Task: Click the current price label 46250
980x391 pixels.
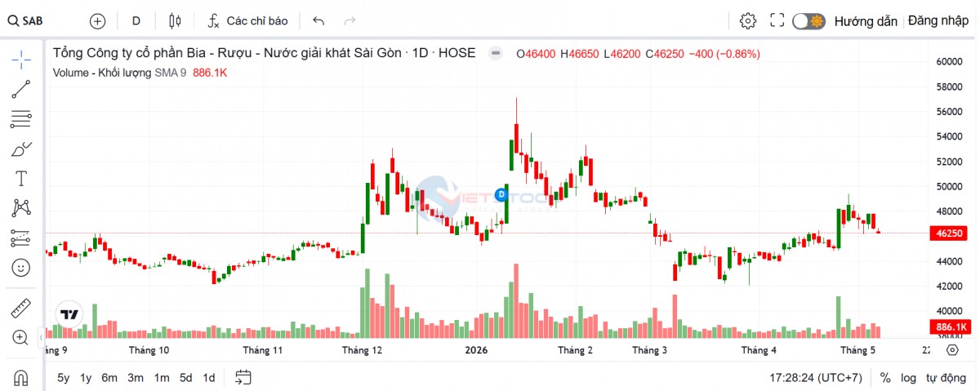Action: [x=950, y=233]
